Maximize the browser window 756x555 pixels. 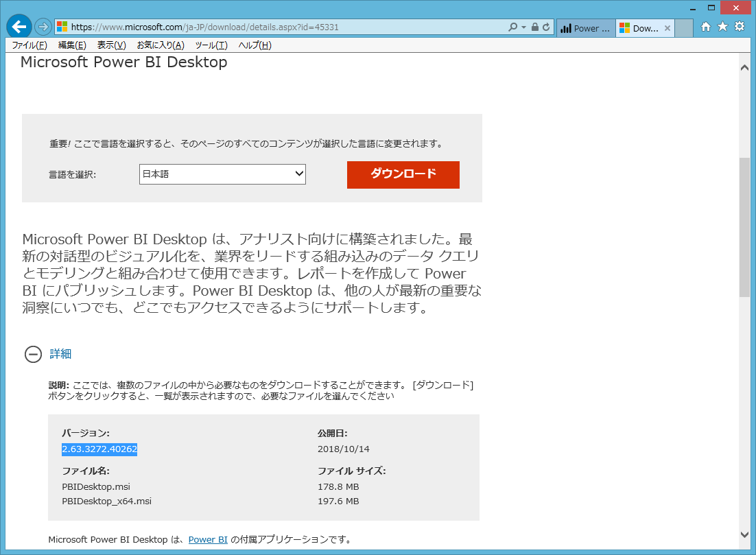click(711, 8)
